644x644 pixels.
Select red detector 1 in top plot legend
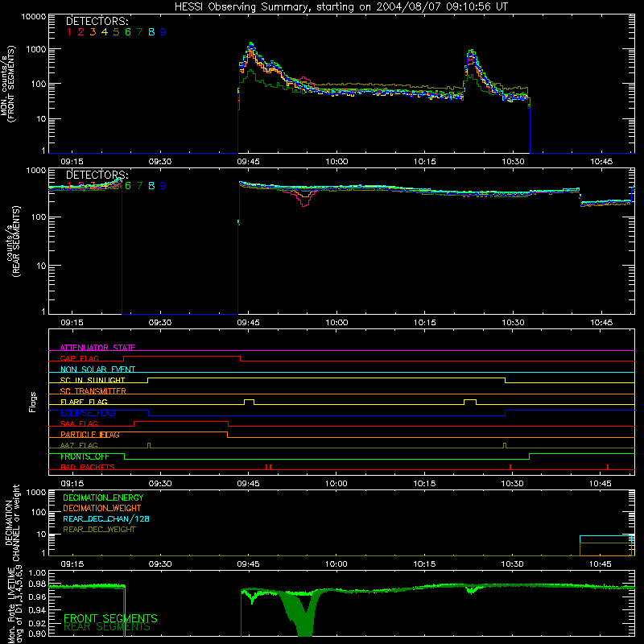pyautogui.click(x=69, y=32)
